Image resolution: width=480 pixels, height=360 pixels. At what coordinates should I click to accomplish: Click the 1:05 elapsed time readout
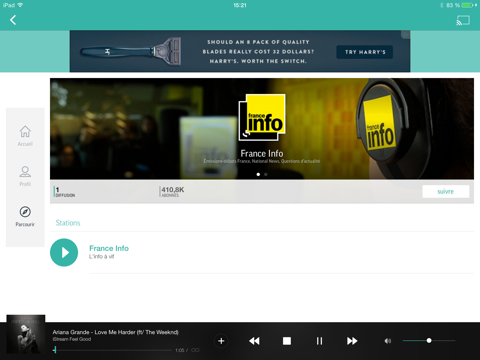coord(180,350)
